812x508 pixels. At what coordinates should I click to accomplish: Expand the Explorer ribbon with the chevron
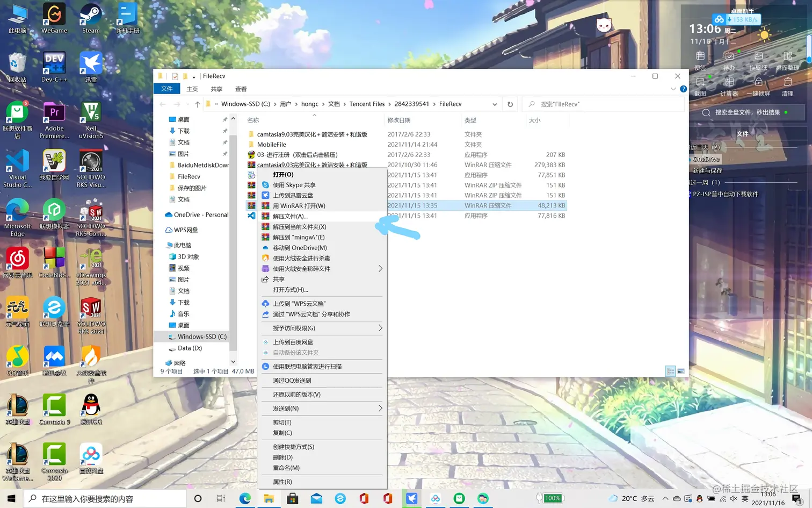673,89
